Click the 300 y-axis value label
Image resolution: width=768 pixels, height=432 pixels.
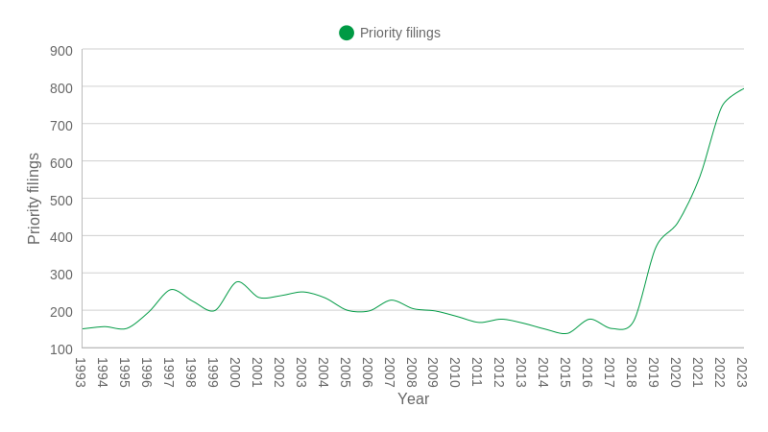point(61,274)
